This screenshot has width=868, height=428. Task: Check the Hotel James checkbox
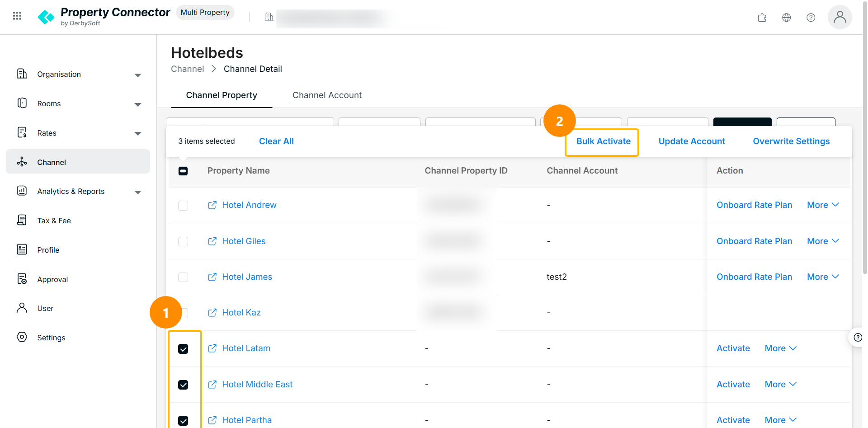(183, 277)
